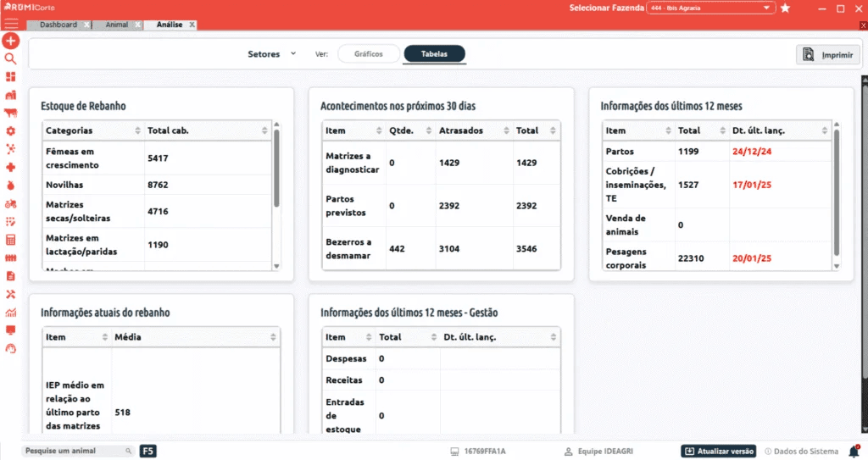Open the network nodes icon in sidebar
This screenshot has height=460, width=868.
coord(10,149)
